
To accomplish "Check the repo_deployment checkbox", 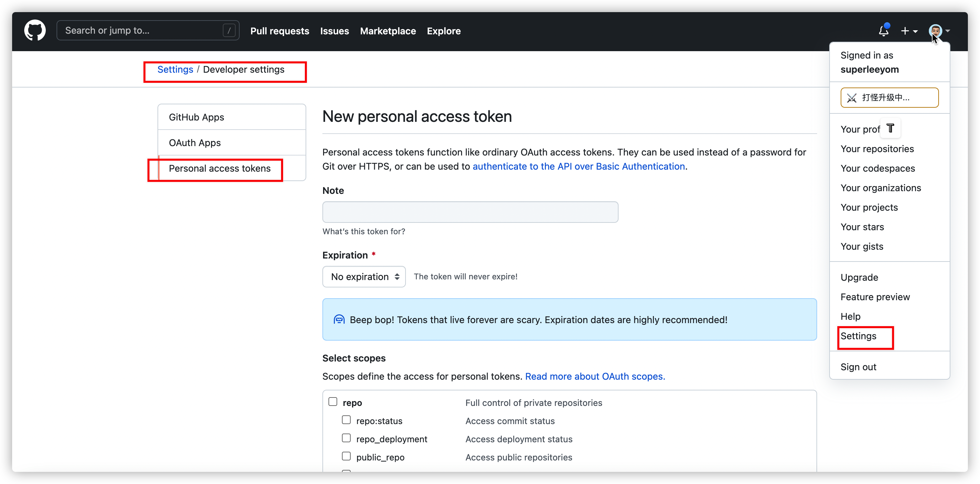I will [x=346, y=438].
